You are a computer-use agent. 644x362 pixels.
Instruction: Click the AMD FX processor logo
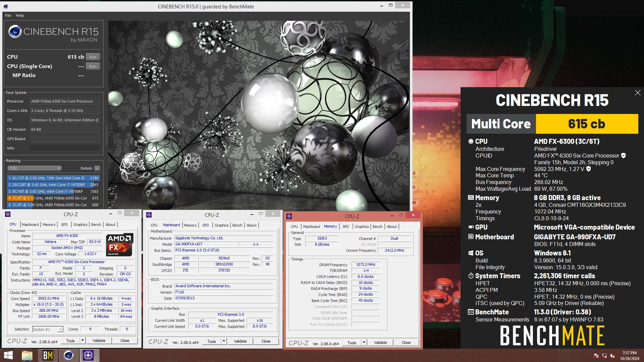tap(120, 244)
